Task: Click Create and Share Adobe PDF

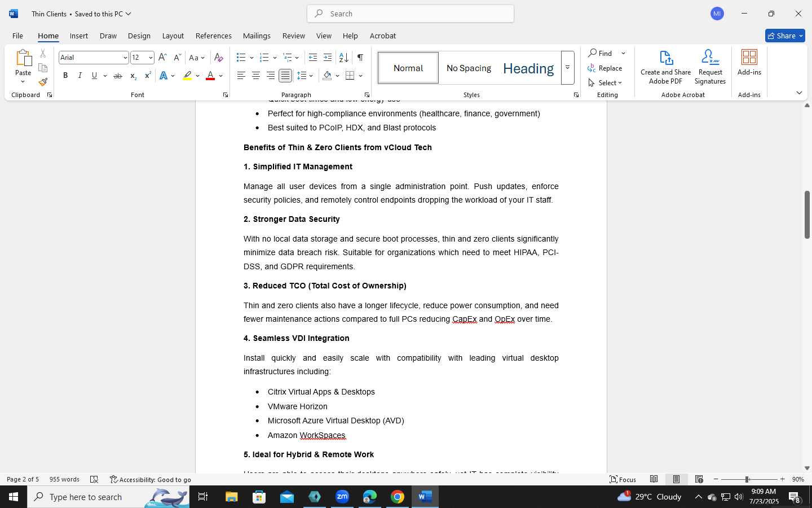Action: click(x=666, y=67)
